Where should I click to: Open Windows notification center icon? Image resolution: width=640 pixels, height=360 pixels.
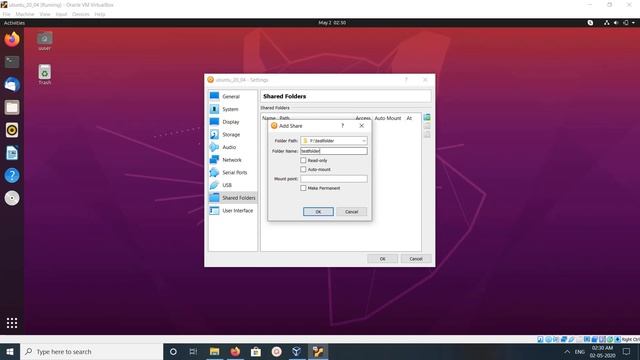tap(627, 351)
